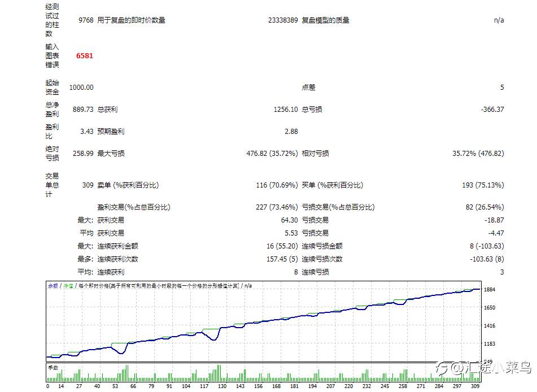Click the value 8 (-103.63)
537x392 pixels.
[487, 246]
